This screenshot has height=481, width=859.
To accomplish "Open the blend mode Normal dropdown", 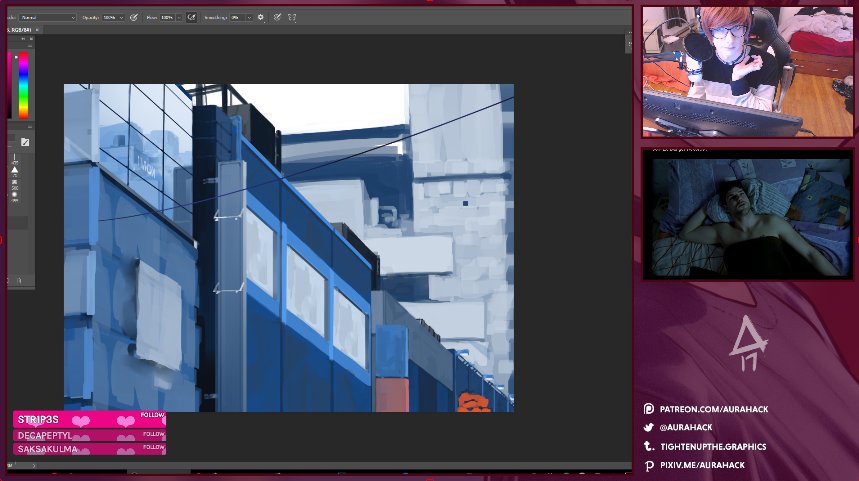I will (48, 18).
